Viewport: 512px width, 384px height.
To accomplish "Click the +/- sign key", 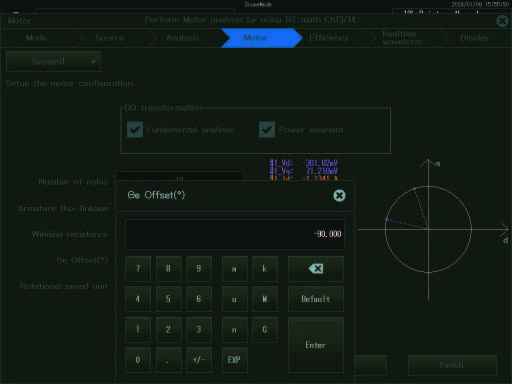I will (x=199, y=360).
